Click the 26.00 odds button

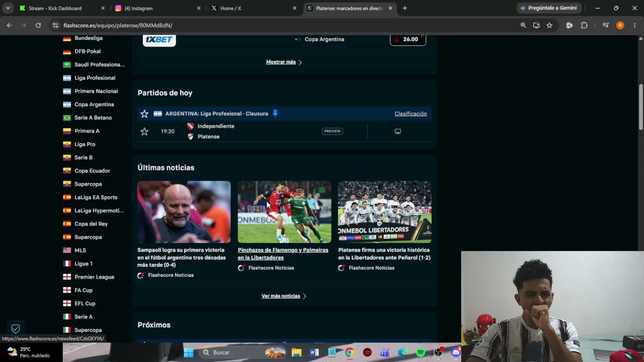tap(408, 39)
